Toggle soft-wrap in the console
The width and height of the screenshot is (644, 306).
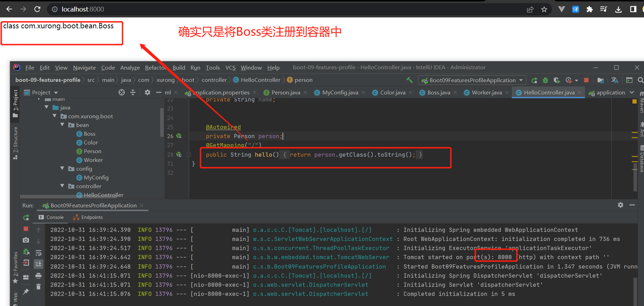coord(38,253)
